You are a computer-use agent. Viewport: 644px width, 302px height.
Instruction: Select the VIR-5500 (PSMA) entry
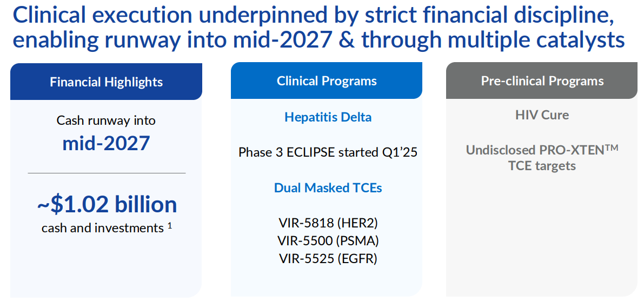pyautogui.click(x=328, y=241)
